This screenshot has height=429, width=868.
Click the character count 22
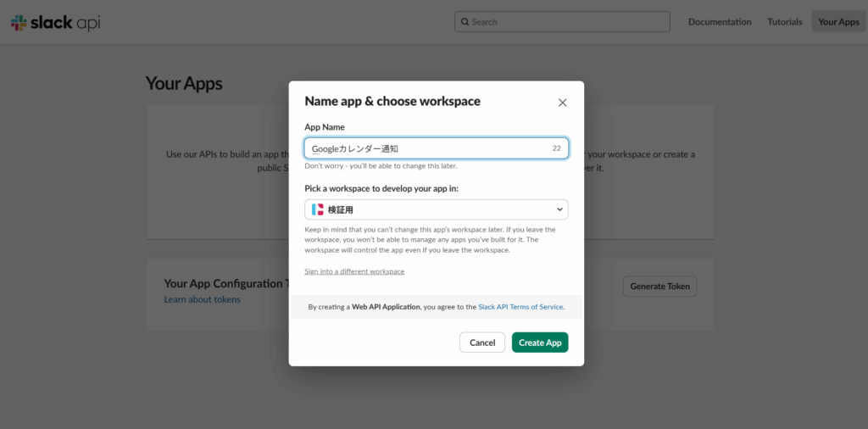(556, 148)
